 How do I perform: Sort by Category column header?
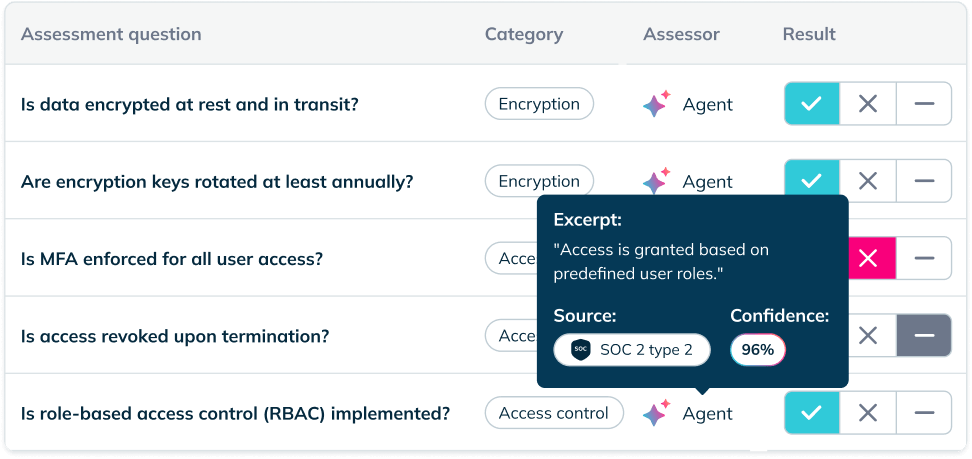pos(524,34)
